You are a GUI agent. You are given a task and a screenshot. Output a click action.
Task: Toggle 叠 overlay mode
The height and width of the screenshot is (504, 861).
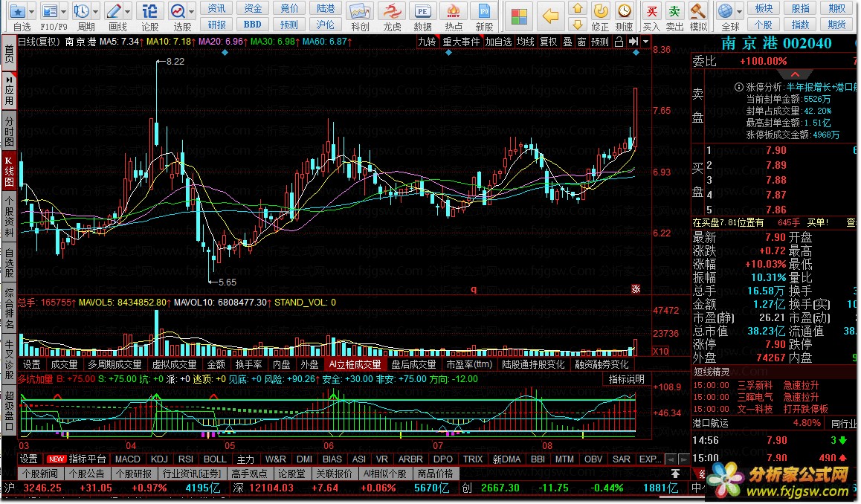(568, 42)
